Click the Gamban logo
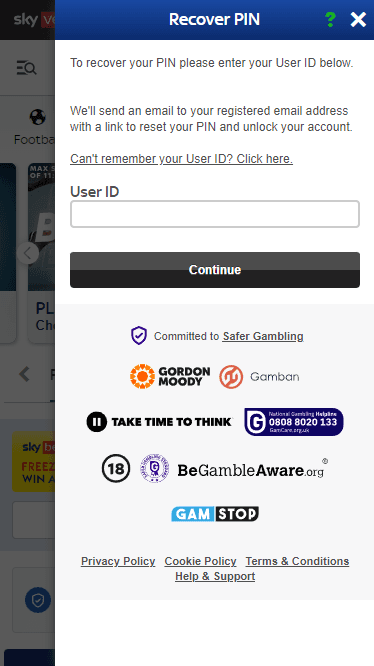This screenshot has width=374, height=666. tap(259, 377)
